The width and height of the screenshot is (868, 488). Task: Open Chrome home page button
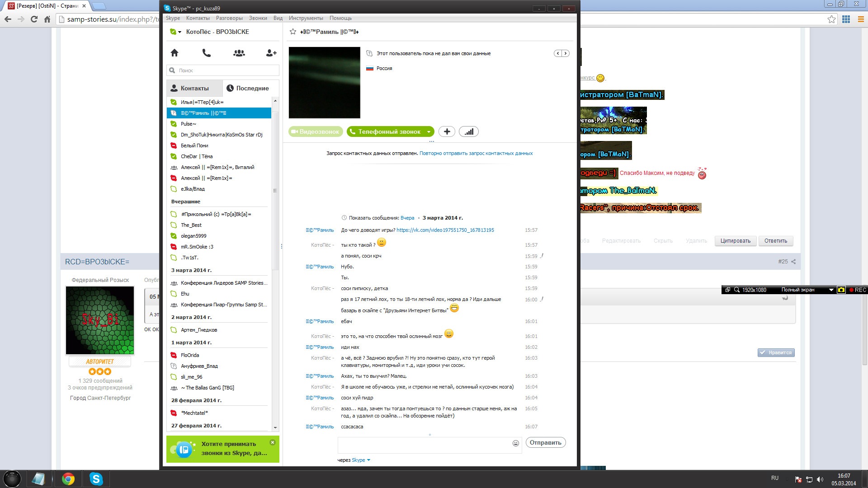[47, 19]
